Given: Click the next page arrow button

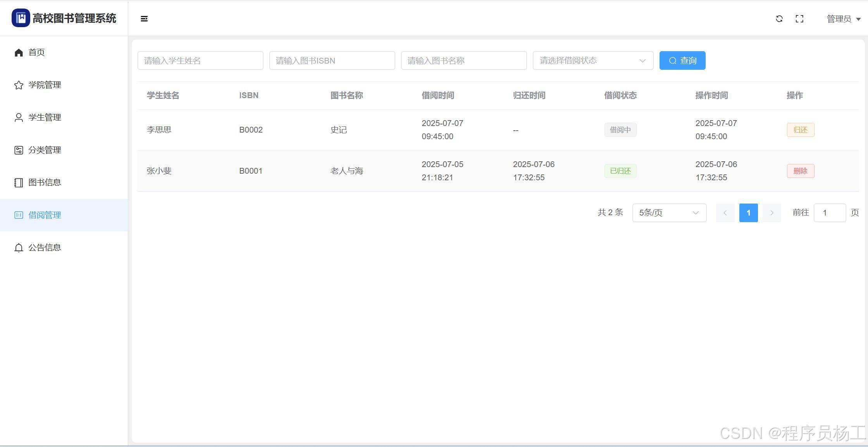Looking at the screenshot, I should tap(772, 213).
